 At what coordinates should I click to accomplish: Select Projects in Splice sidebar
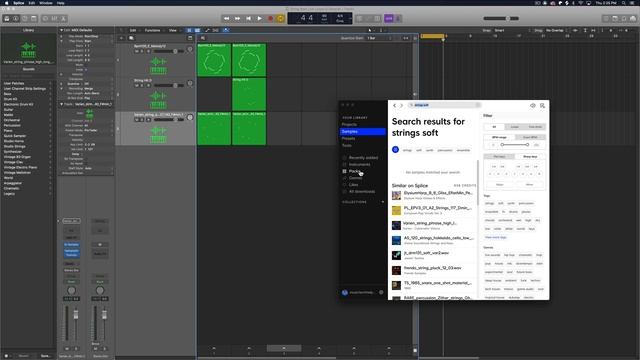pyautogui.click(x=349, y=124)
